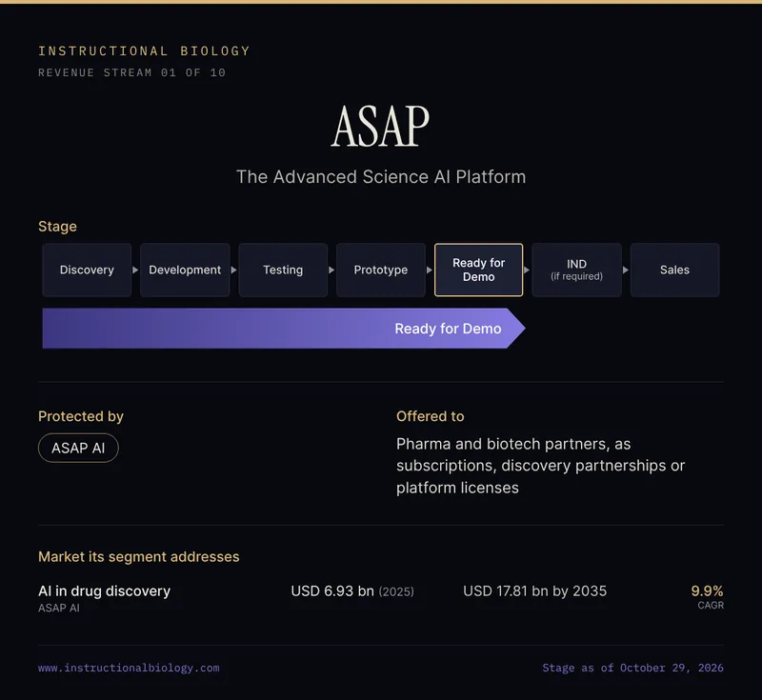This screenshot has height=700, width=762.
Task: Click the arrow between Prototype and Ready for Demo
Action: 430,270
